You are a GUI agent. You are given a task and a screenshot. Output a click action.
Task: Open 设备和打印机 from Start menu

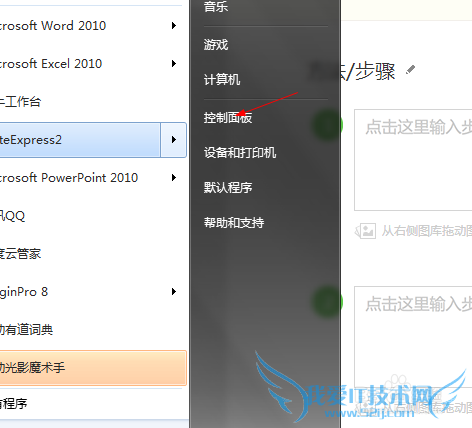click(x=240, y=153)
